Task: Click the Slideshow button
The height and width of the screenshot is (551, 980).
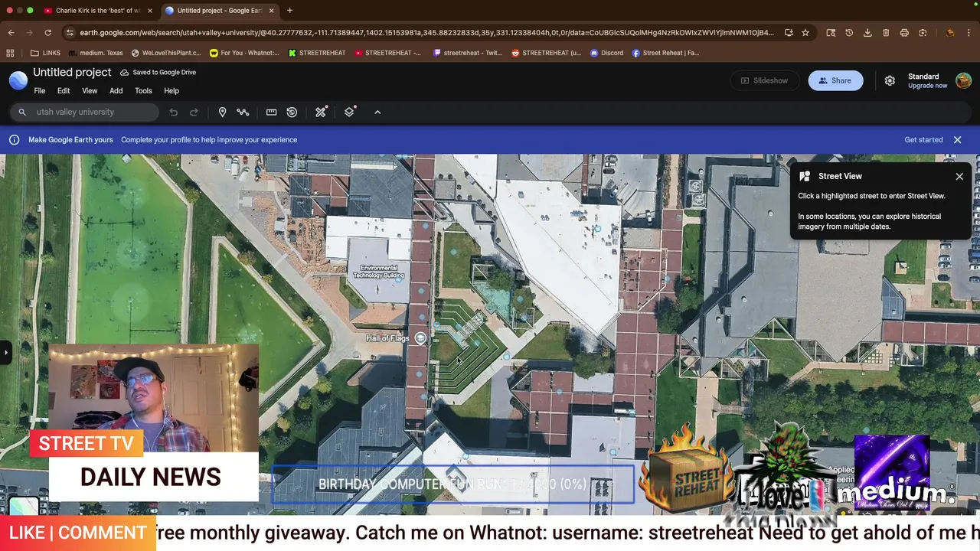Action: pyautogui.click(x=764, y=80)
